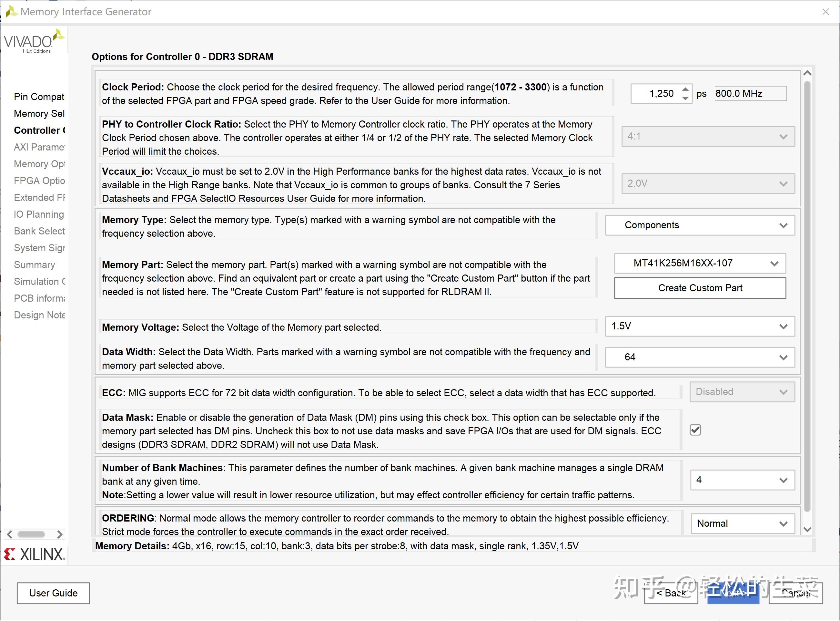840x621 pixels.
Task: Click the Memory Details text line
Action: (337, 546)
